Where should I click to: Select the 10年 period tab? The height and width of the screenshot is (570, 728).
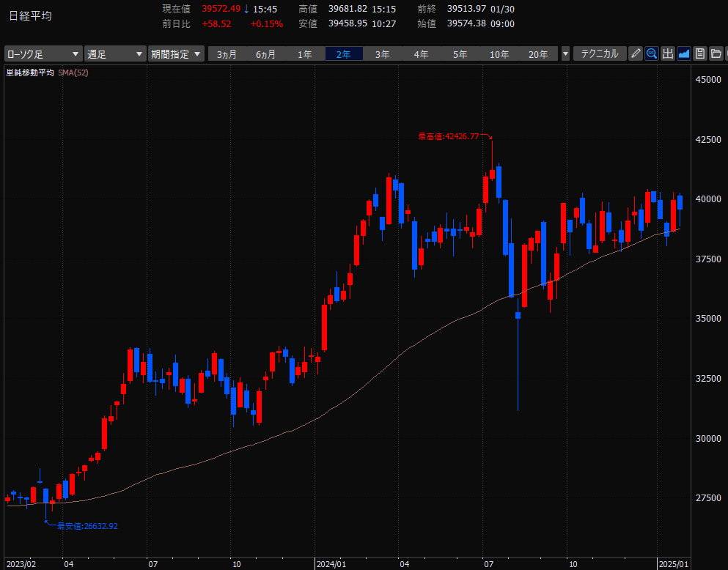point(499,54)
